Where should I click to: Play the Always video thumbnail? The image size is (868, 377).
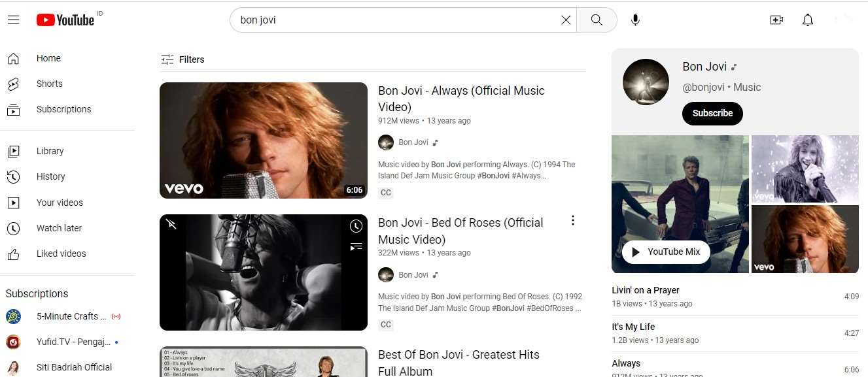(264, 140)
